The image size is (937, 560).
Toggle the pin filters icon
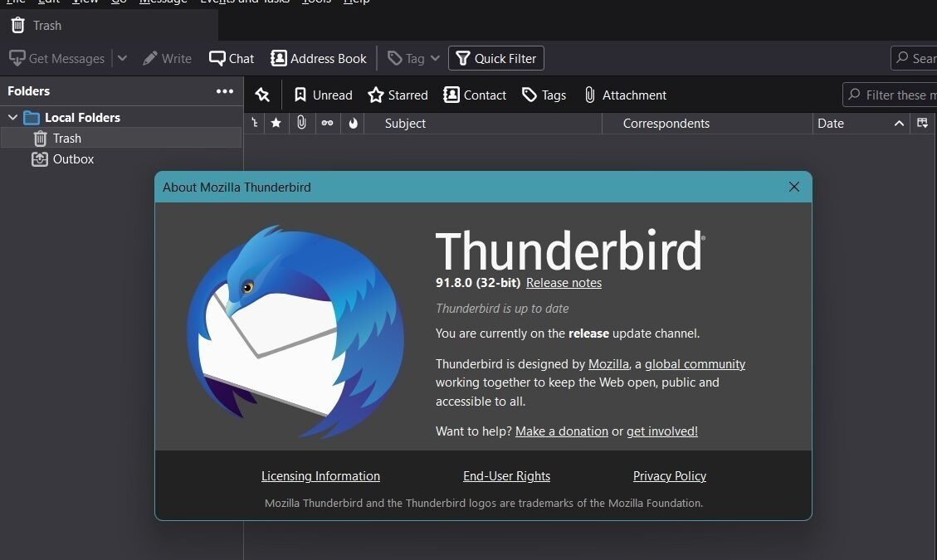click(x=262, y=95)
